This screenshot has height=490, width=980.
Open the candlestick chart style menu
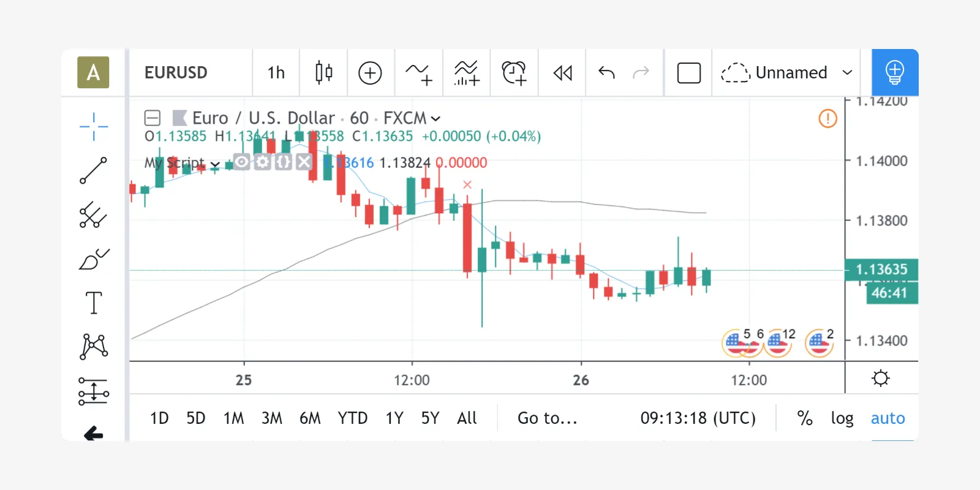coord(324,72)
